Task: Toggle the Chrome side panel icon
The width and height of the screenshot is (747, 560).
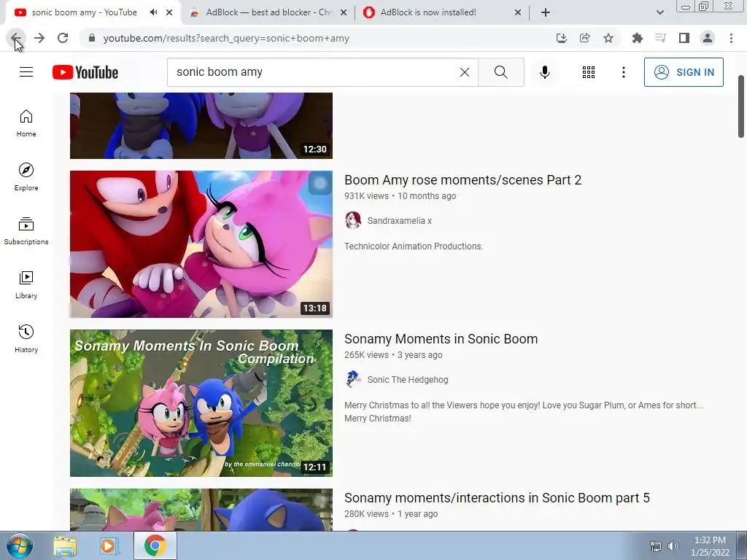Action: (684, 38)
